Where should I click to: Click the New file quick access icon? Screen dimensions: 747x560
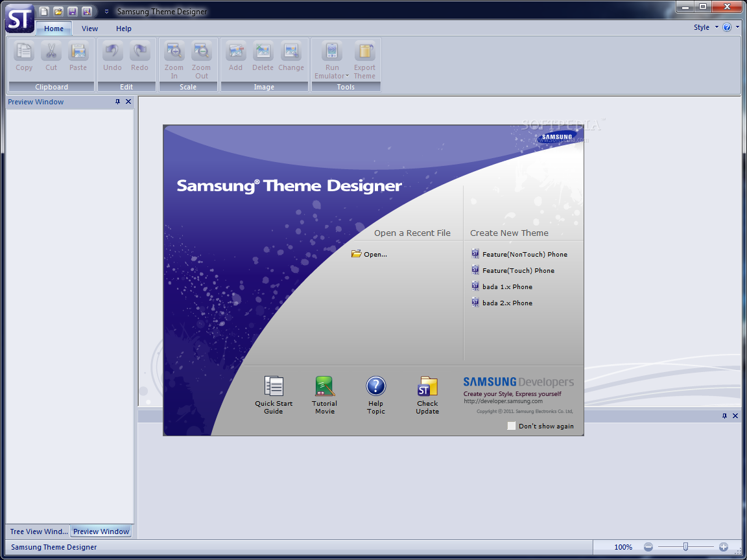click(43, 12)
